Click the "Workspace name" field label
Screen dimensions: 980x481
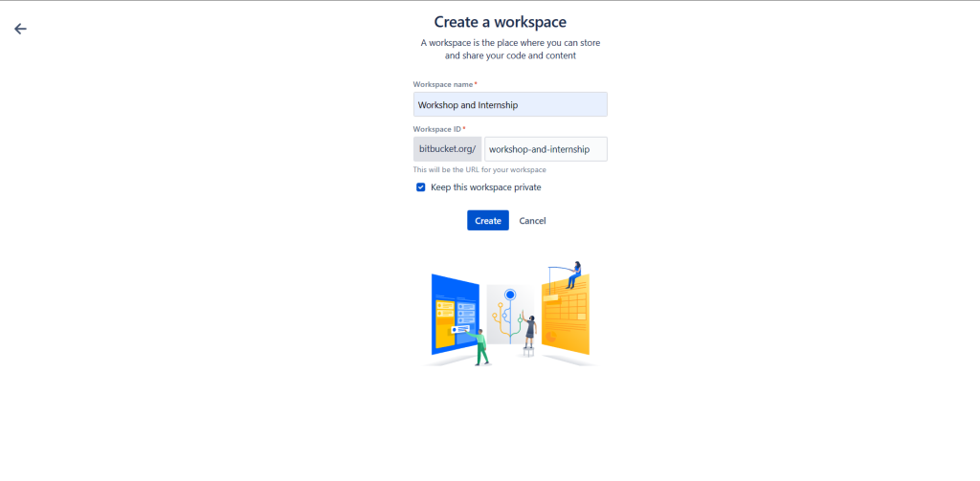pos(443,84)
